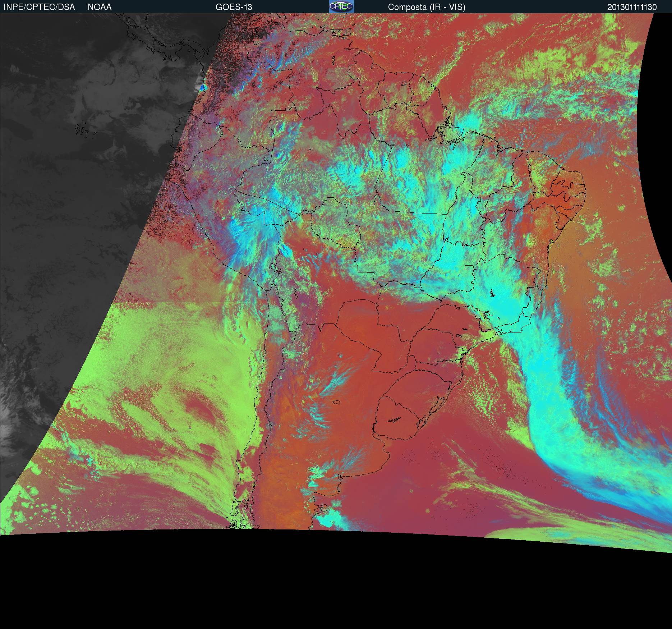Click the Composta (IR - VIS) title
This screenshot has height=629, width=672.
(x=427, y=7)
